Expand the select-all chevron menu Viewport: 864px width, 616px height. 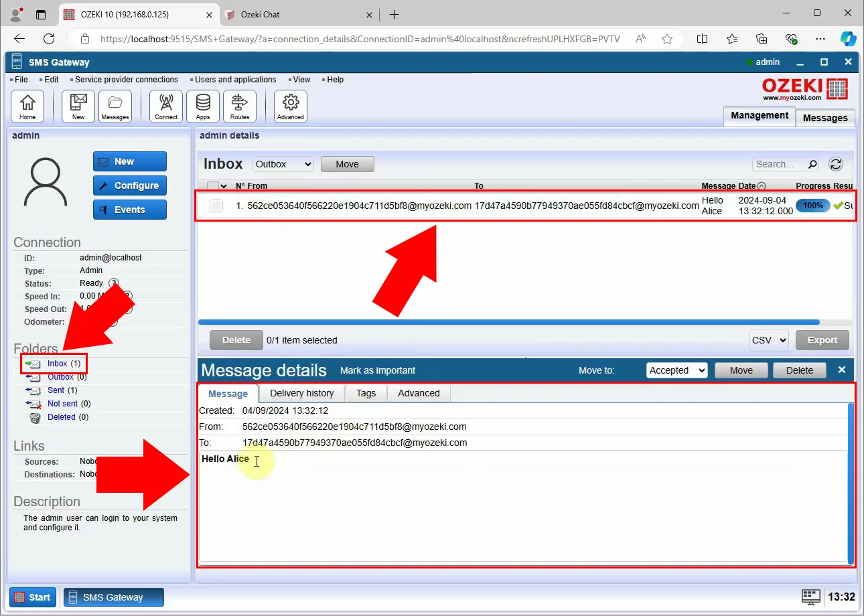[224, 186]
